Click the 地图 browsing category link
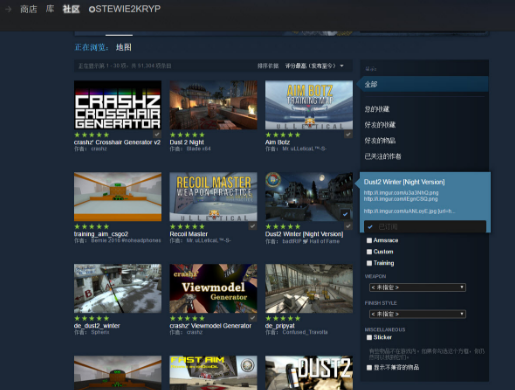This screenshot has height=390, width=515. pos(124,47)
